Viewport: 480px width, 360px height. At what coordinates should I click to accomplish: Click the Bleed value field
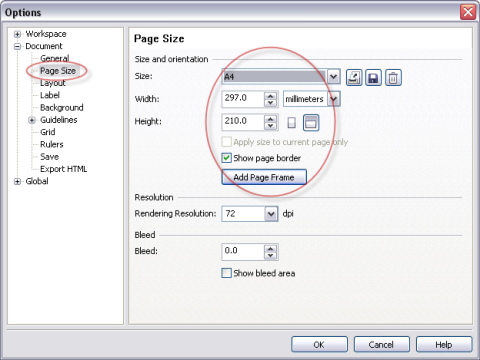click(243, 252)
